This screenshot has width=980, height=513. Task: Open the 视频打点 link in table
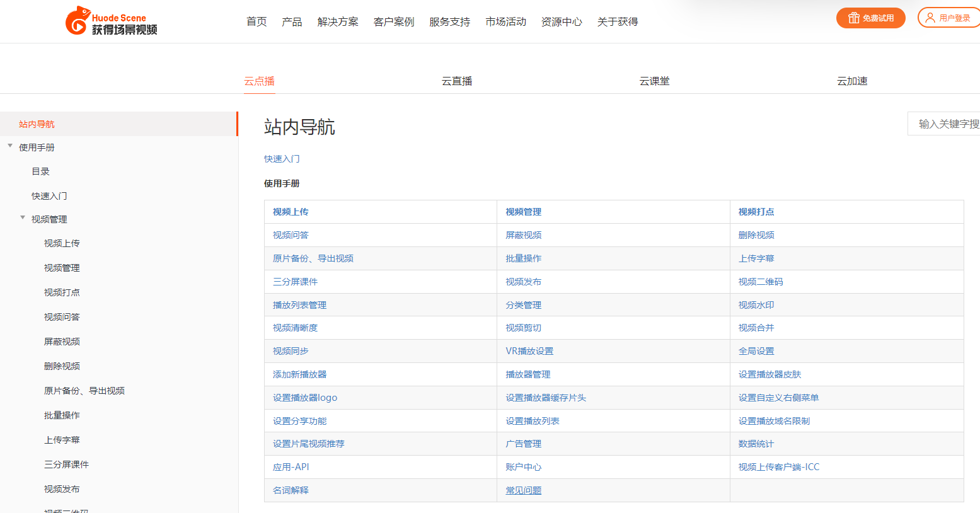point(756,212)
